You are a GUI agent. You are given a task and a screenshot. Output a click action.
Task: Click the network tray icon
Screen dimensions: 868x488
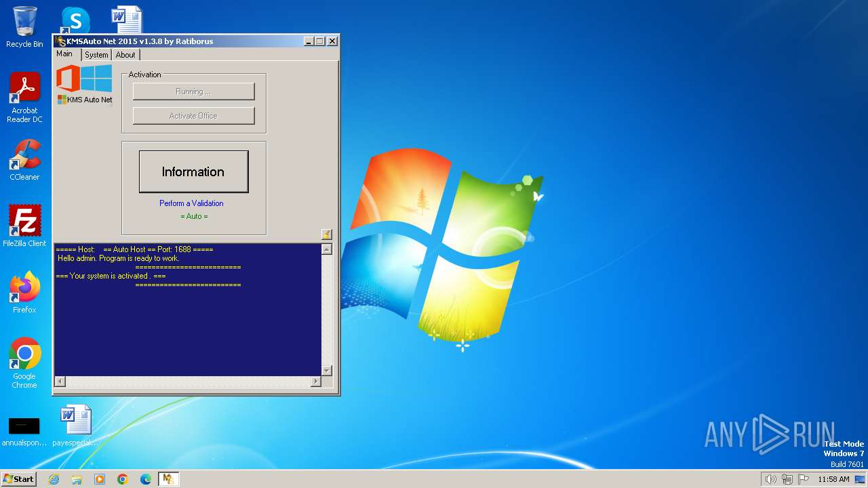(x=787, y=479)
